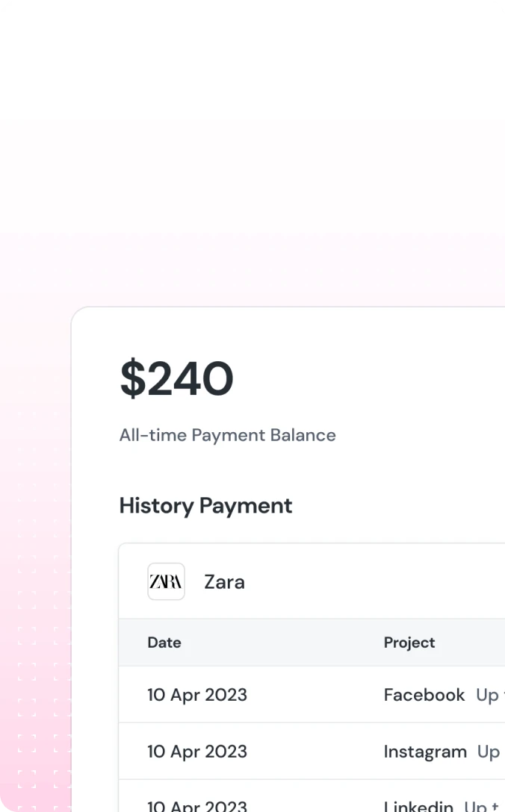This screenshot has height=812, width=505.
Task: Select the Facebook project icon row entry
Action: [x=424, y=695]
